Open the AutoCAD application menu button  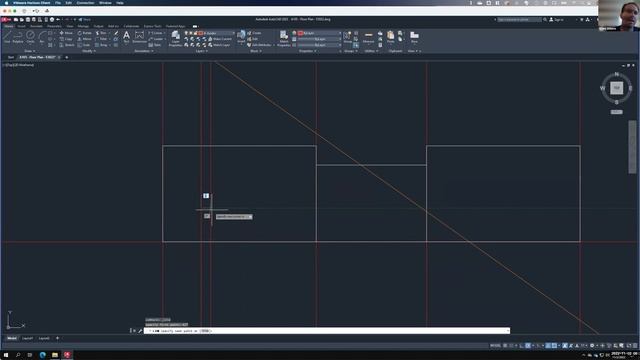point(6,20)
